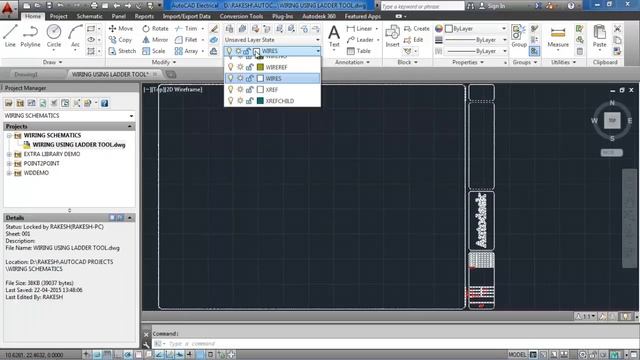Viewport: 640px width, 360px height.
Task: Expand the WDDEMO project node
Action: (9, 173)
